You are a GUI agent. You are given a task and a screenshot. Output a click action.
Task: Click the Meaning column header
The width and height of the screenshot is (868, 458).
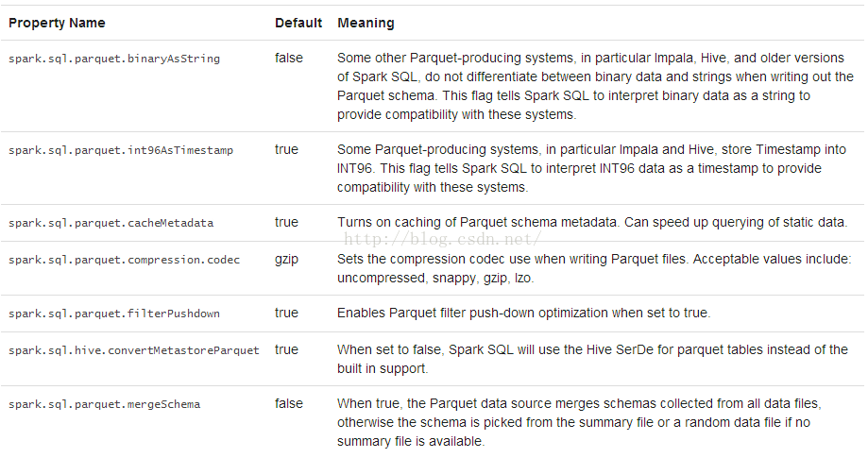pos(366,24)
